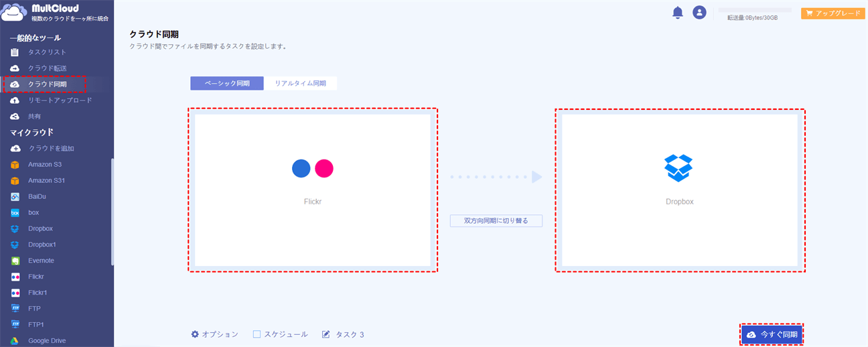Click the Amazon S3 icon in sidebar
The height and width of the screenshot is (347, 868).
click(15, 165)
